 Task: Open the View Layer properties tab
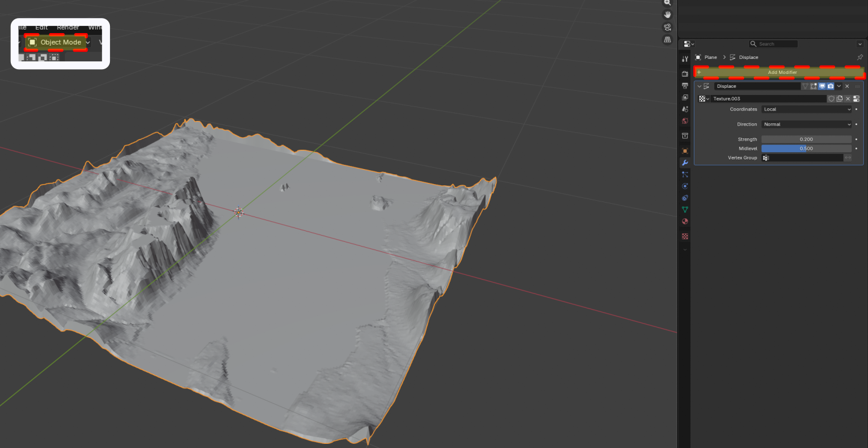[685, 97]
